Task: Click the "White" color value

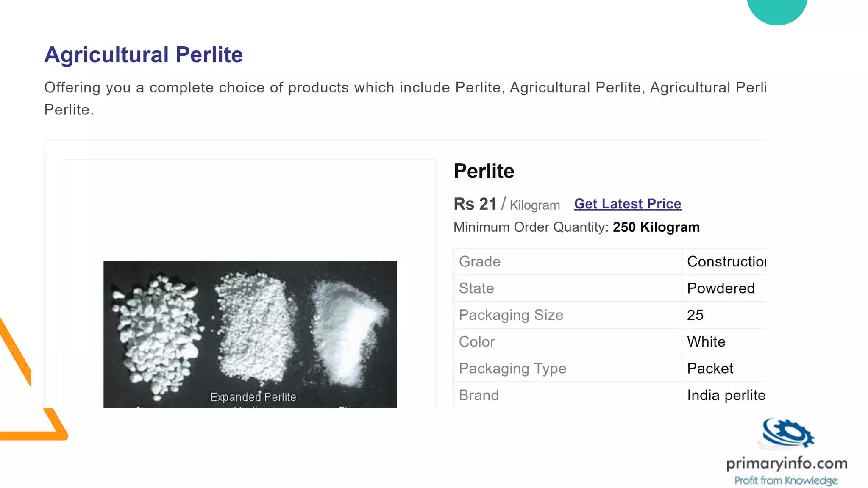Action: [706, 342]
